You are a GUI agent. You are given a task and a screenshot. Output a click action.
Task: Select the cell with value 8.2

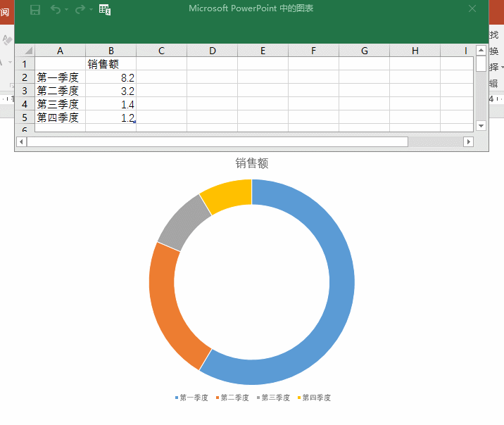pos(111,77)
